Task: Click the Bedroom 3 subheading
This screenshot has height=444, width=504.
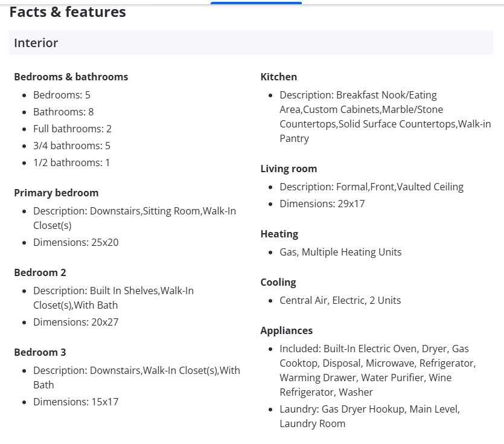Action: 40,352
